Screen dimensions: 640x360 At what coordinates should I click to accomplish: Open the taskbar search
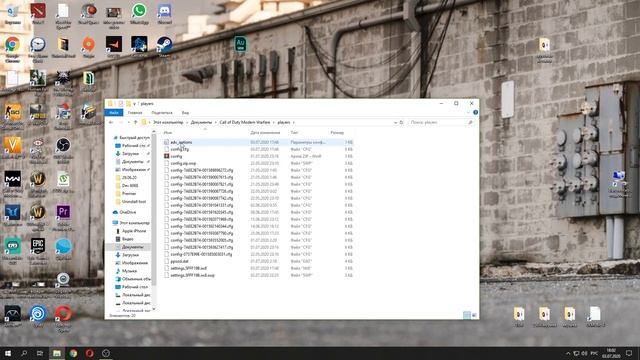[24, 353]
